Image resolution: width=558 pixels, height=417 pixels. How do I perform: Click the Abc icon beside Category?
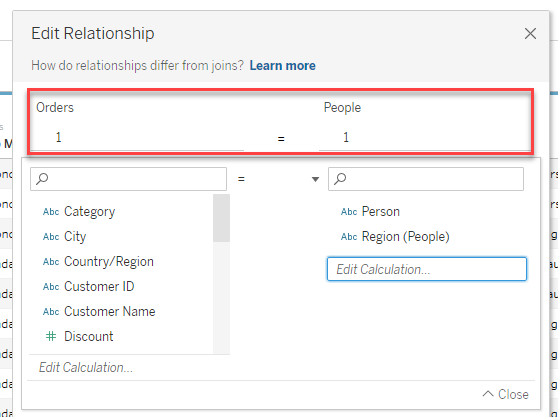click(x=51, y=212)
